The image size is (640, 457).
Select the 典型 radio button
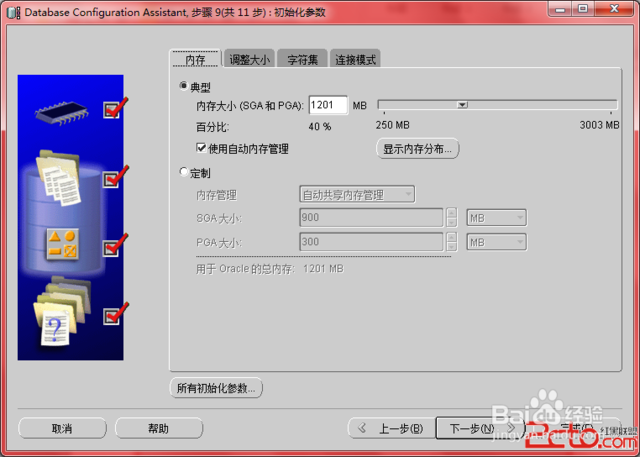click(184, 86)
